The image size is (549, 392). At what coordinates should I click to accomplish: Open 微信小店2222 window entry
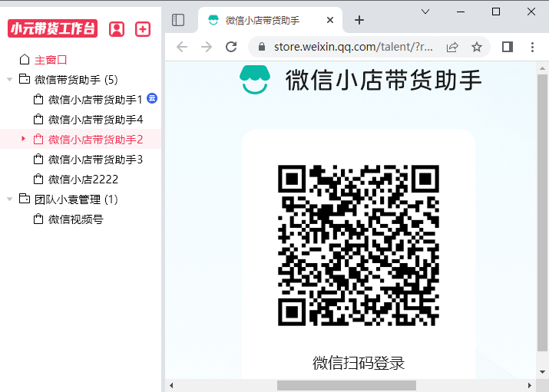(83, 179)
